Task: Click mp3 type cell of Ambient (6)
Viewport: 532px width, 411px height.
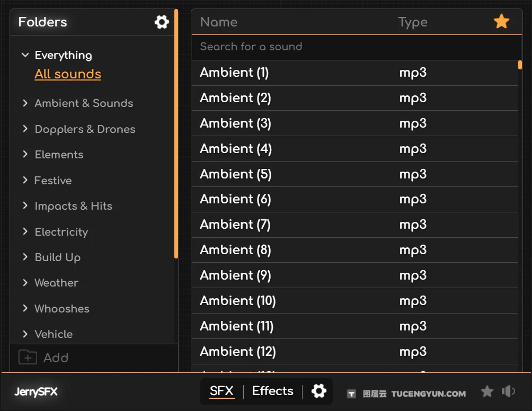Action: pyautogui.click(x=413, y=200)
